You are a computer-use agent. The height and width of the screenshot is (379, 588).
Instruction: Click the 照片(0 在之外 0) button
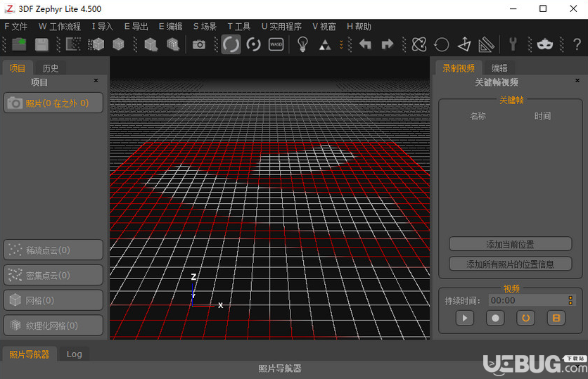pos(53,103)
